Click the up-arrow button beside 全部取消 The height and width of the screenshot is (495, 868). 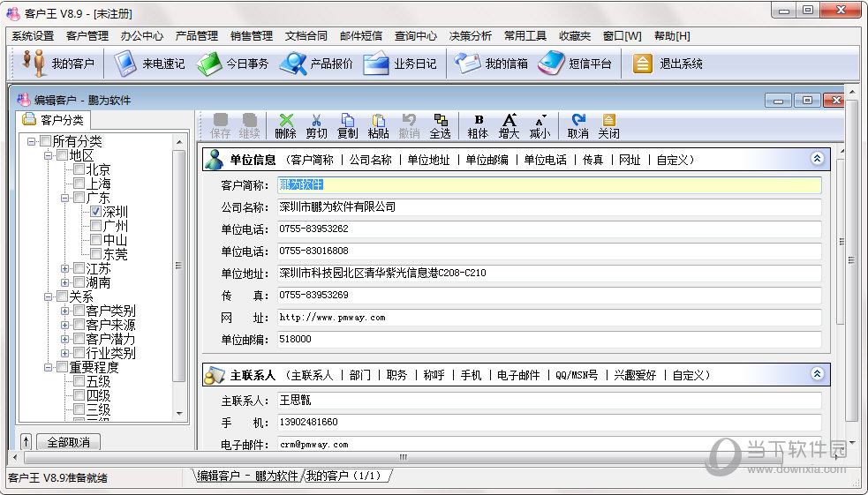point(26,442)
